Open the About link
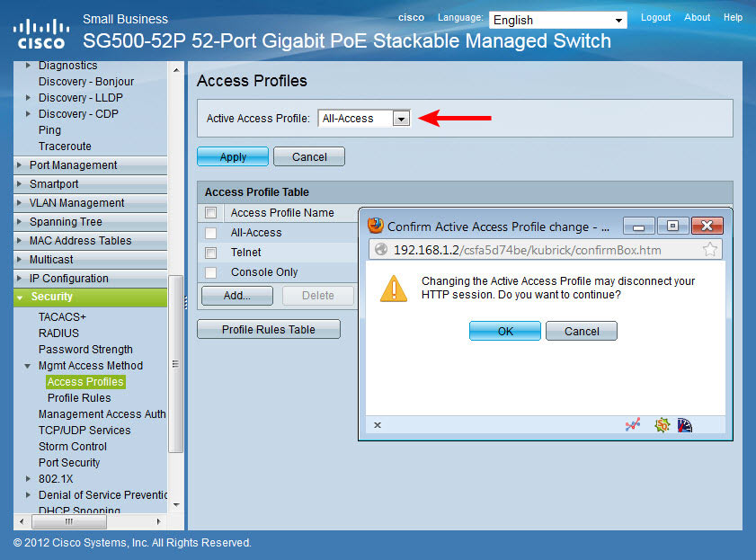The width and height of the screenshot is (756, 560). pos(698,17)
